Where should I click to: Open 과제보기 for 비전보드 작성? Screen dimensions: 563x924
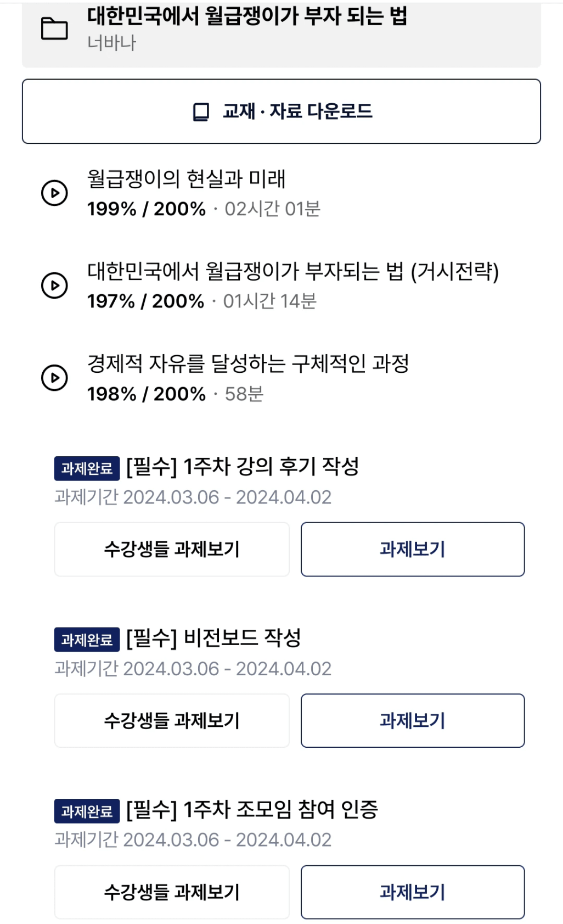pyautogui.click(x=413, y=720)
